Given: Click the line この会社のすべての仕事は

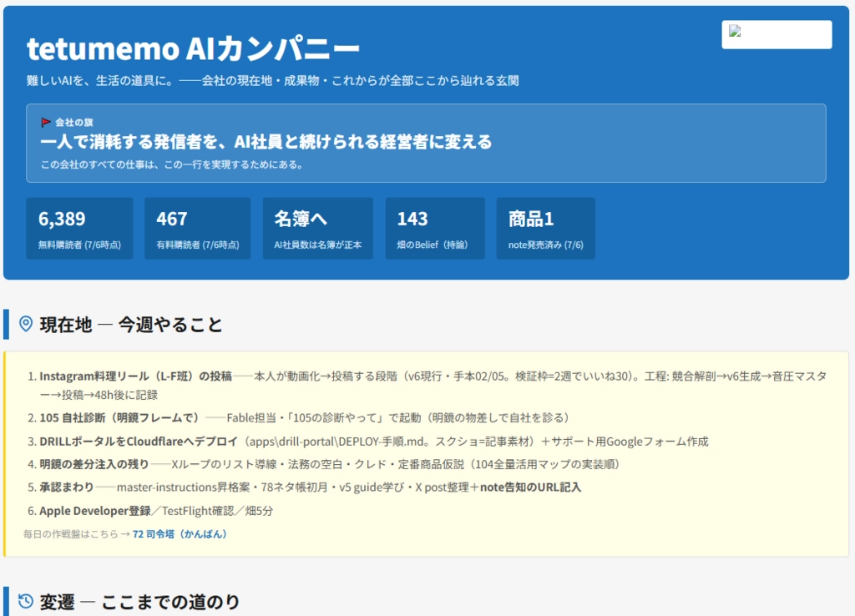Looking at the screenshot, I should click(x=172, y=164).
